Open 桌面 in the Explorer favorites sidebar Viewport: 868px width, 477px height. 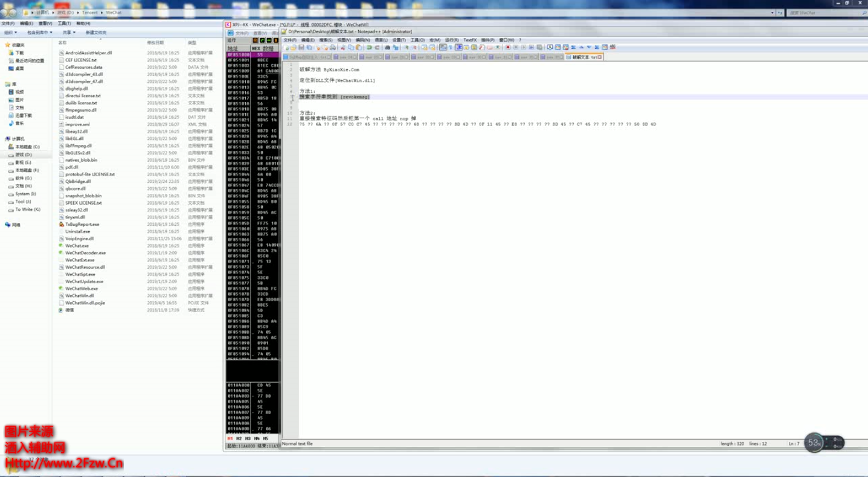[x=19, y=68]
